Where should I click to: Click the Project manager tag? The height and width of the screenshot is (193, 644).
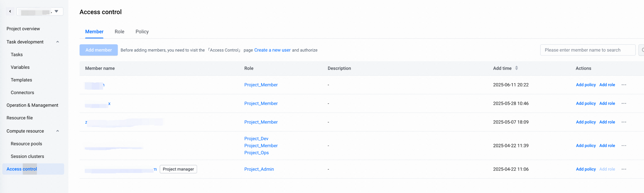(178, 169)
